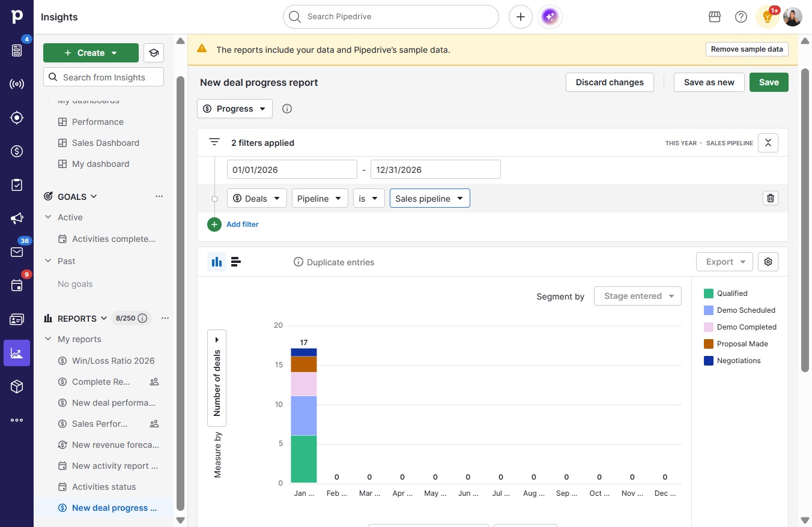Open the graduation cap learning icon

(x=154, y=53)
